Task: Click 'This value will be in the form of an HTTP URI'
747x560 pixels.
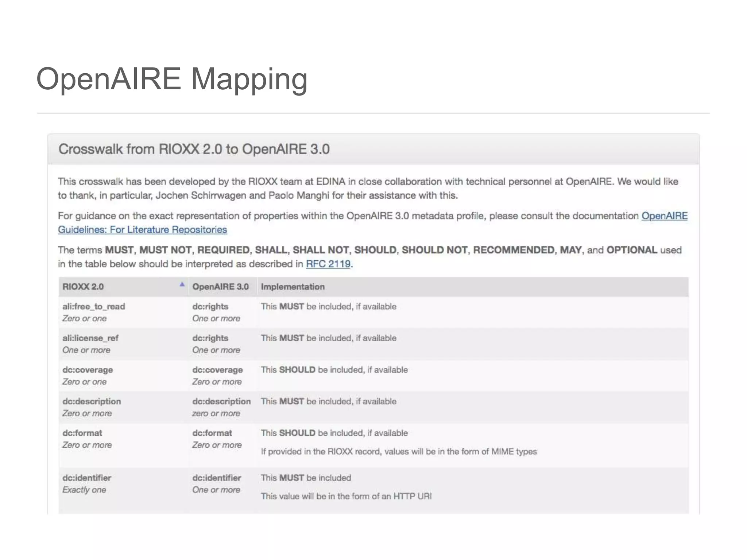Action: click(x=346, y=496)
